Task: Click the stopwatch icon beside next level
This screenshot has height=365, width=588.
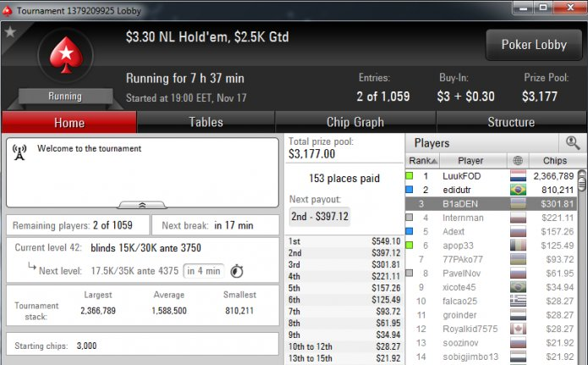Action: pyautogui.click(x=237, y=271)
